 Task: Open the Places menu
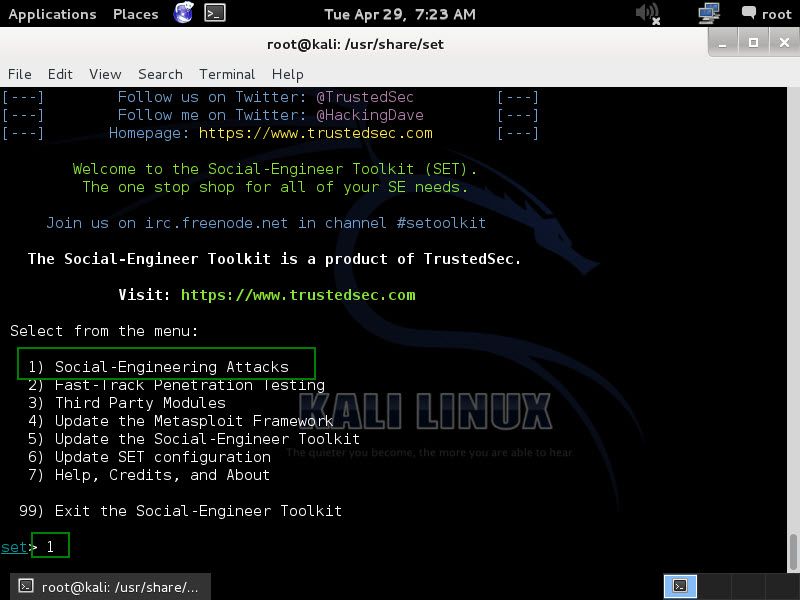tap(135, 14)
